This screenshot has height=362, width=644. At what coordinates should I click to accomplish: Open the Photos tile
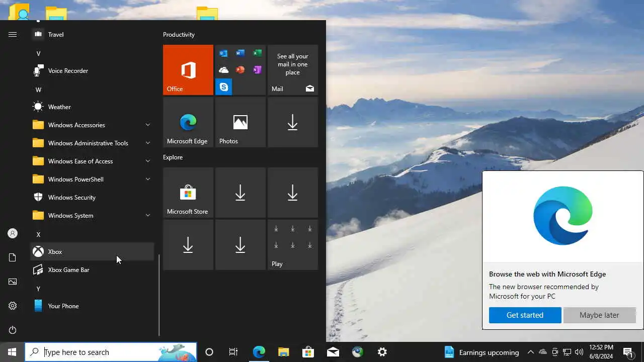pos(240,122)
